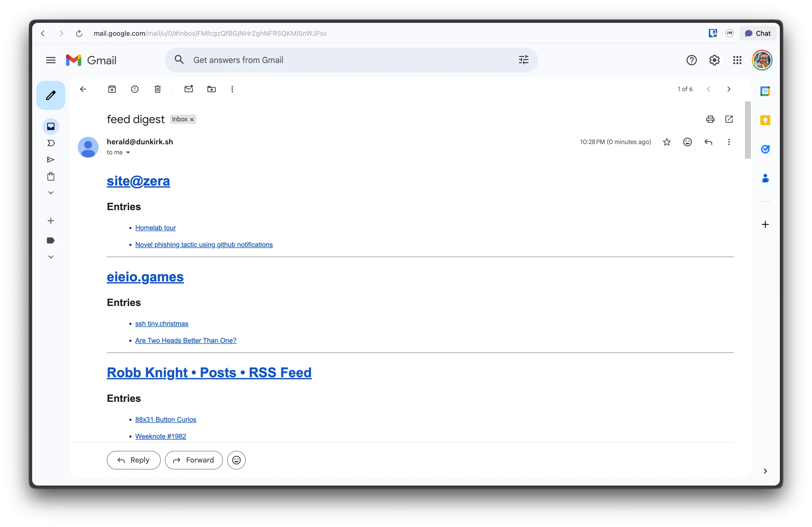The width and height of the screenshot is (812, 527).
Task: Open the Google apps grid menu
Action: coord(737,60)
